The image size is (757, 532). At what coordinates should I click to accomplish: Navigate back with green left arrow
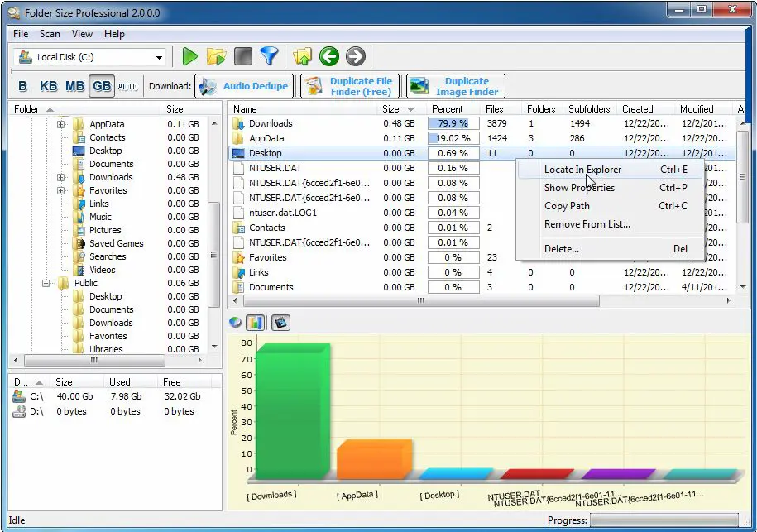(329, 56)
